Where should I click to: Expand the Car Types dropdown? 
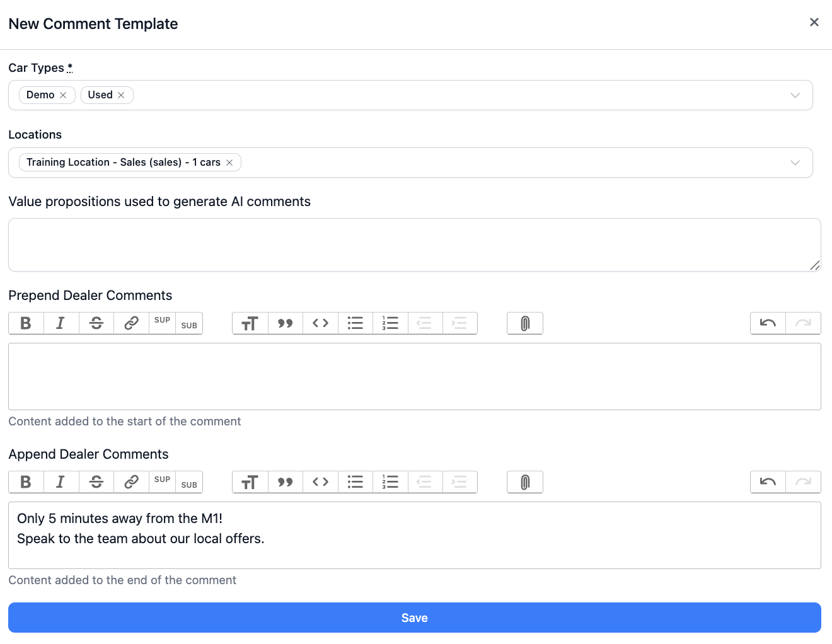pyautogui.click(x=795, y=95)
